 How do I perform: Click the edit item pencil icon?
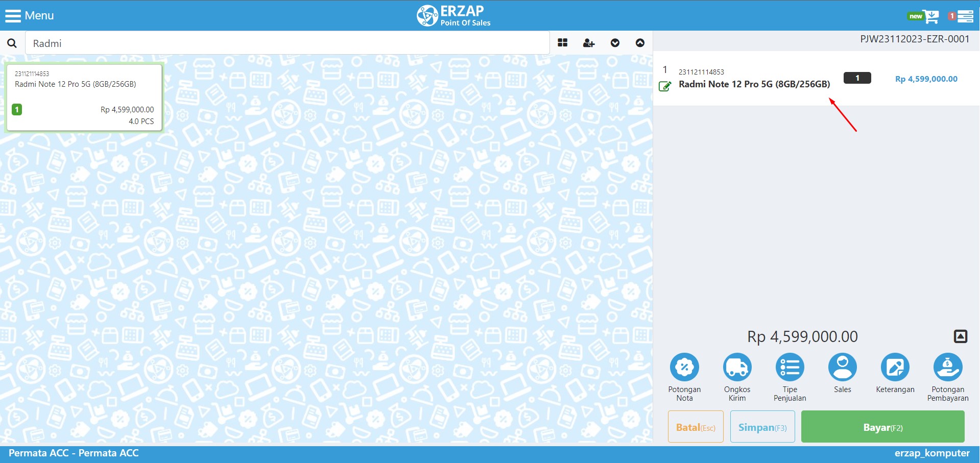coord(664,86)
